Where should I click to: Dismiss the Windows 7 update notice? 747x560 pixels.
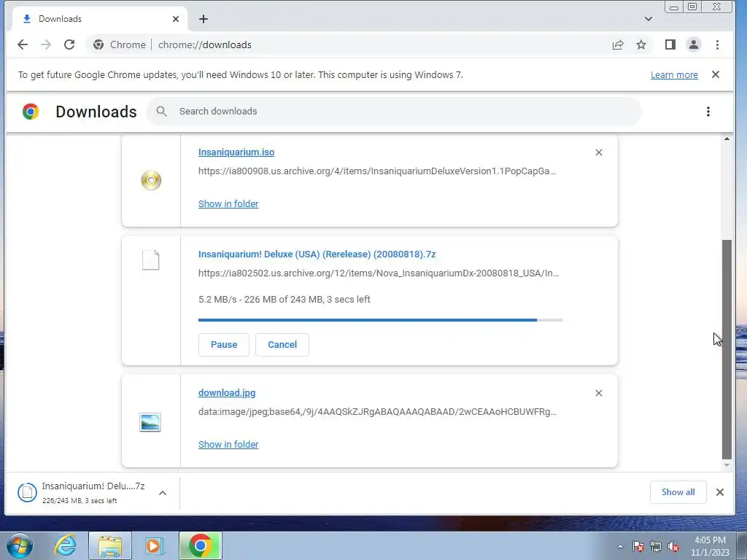715,75
